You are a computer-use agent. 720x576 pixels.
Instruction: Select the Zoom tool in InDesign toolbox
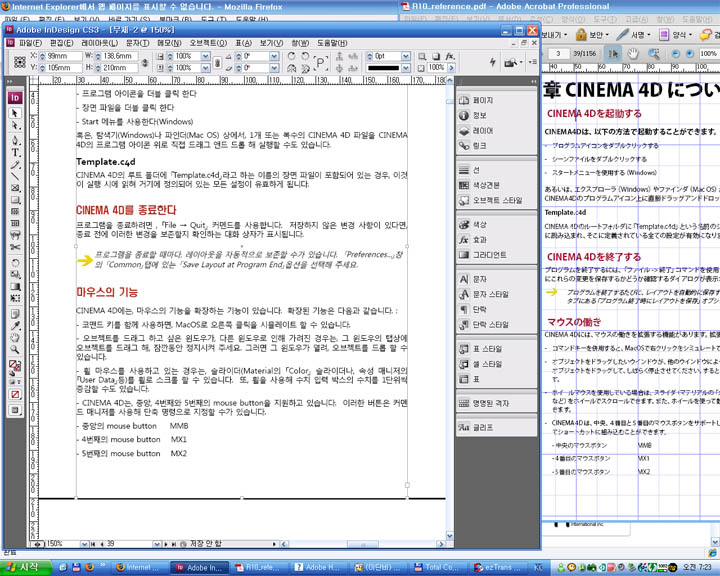tap(15, 350)
